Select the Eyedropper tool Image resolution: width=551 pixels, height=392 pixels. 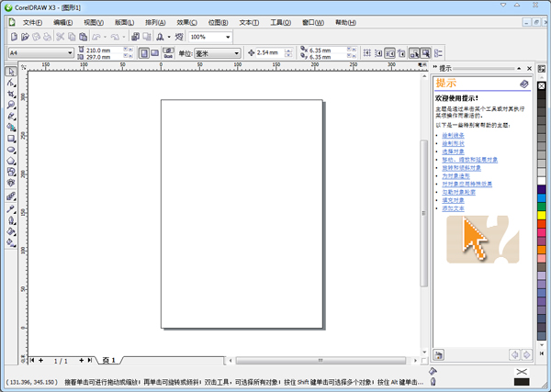point(11,209)
